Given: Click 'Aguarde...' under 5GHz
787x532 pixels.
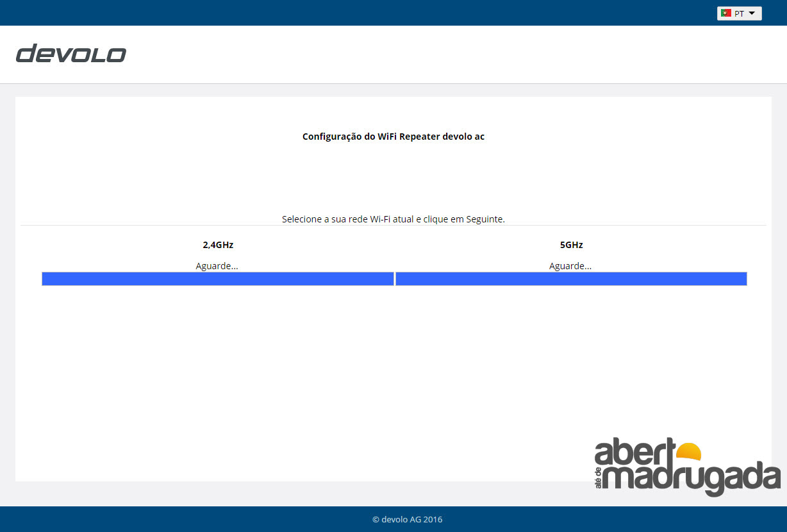Looking at the screenshot, I should pyautogui.click(x=570, y=265).
